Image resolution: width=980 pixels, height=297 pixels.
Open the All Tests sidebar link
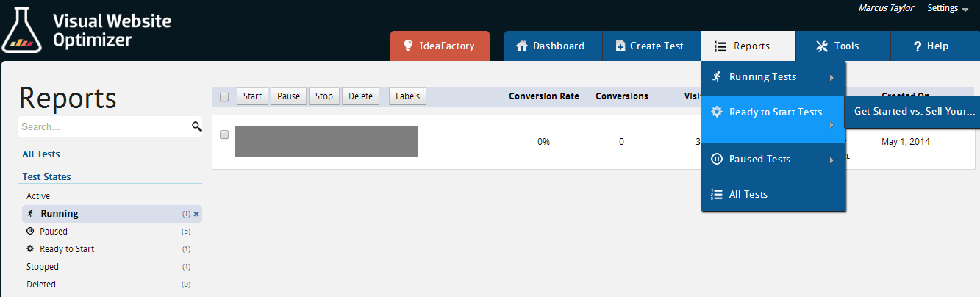pyautogui.click(x=41, y=154)
